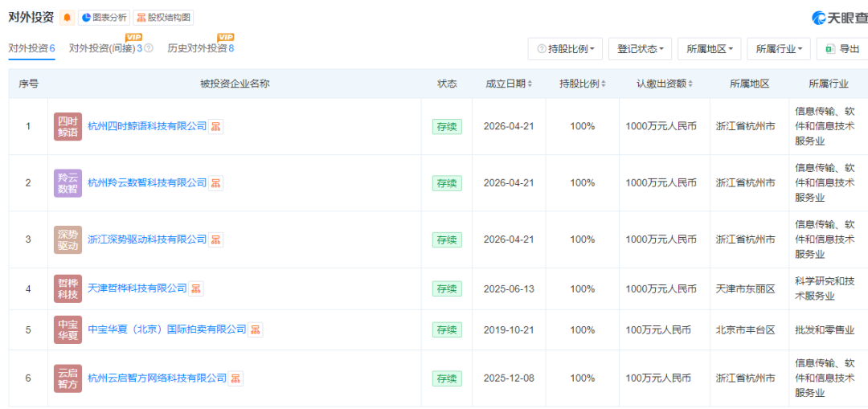Sort by the 认缴出资额 column header
This screenshot has height=409, width=868.
665,84
